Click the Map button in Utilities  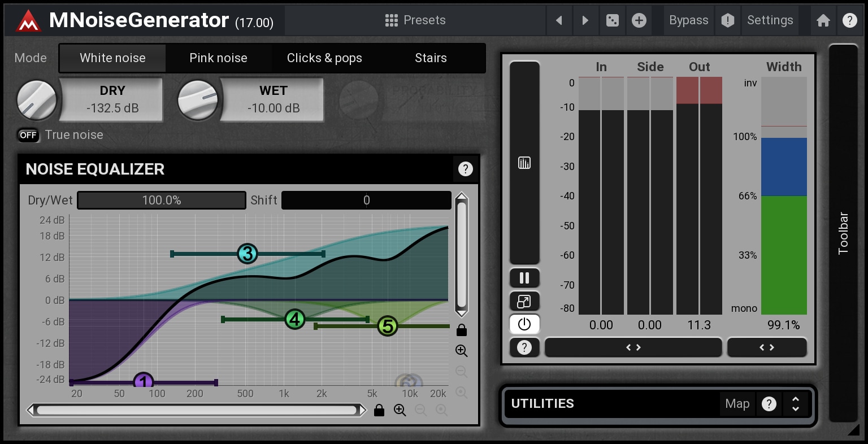737,404
